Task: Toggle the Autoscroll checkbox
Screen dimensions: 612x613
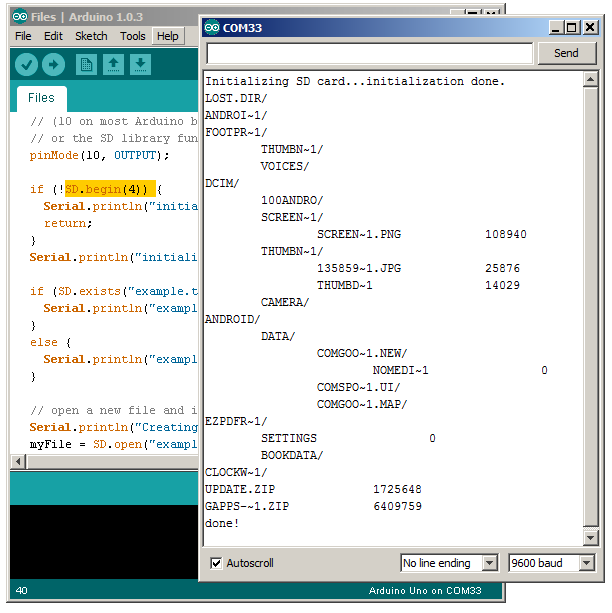Action: tap(216, 563)
